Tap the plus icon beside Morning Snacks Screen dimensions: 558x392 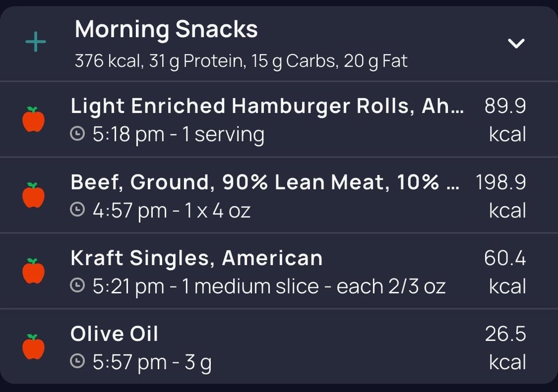(x=36, y=42)
